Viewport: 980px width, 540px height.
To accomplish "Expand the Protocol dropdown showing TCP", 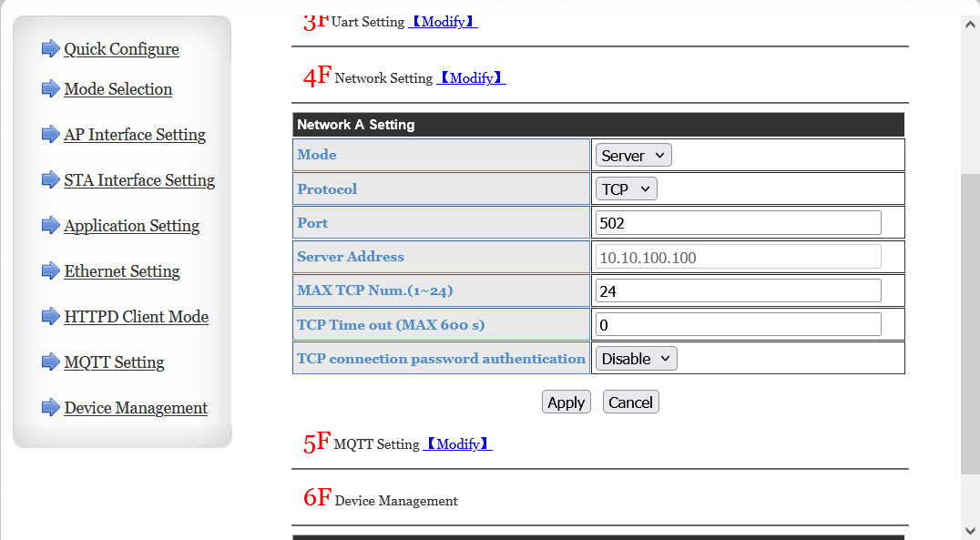I will 627,189.
